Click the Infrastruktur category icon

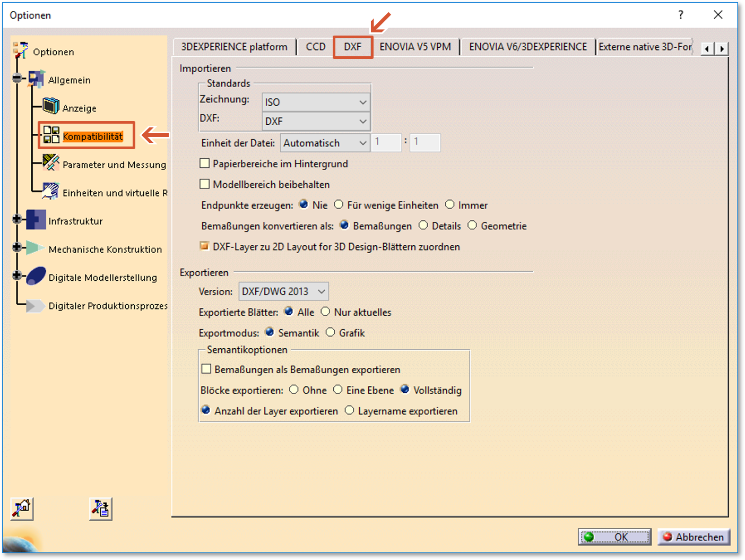[x=36, y=220]
